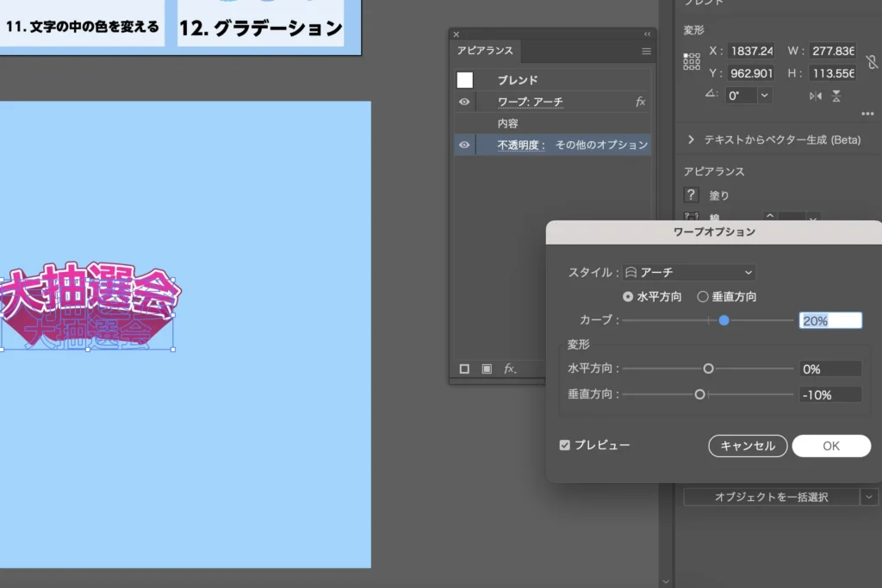
Task: Open the Add New Effect fx button in panel footer
Action: [x=510, y=368]
